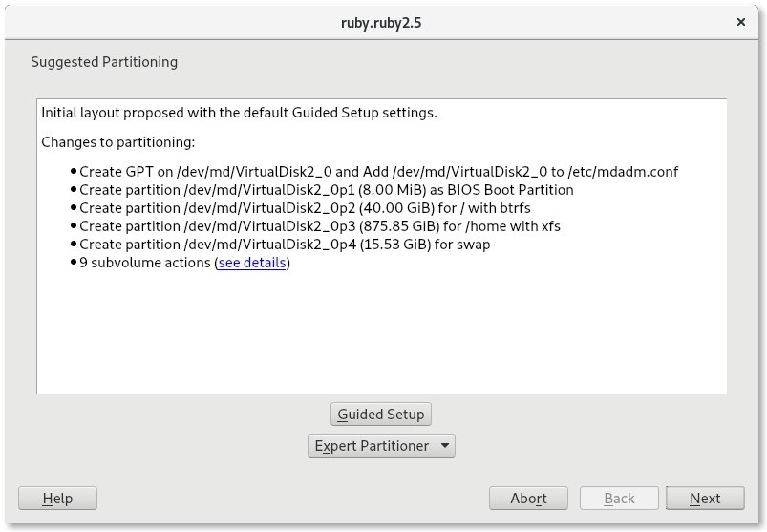
Task: Abort the installation
Action: click(x=528, y=498)
